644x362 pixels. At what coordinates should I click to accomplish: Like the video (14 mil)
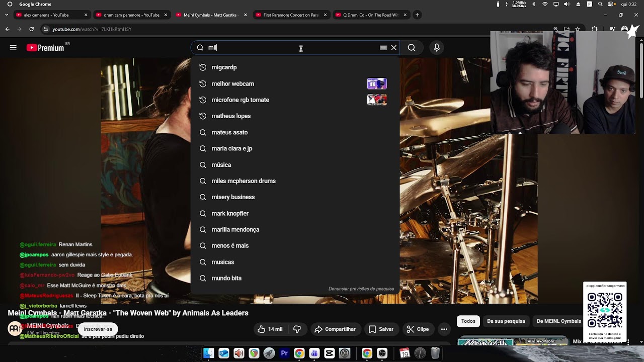coord(270,329)
